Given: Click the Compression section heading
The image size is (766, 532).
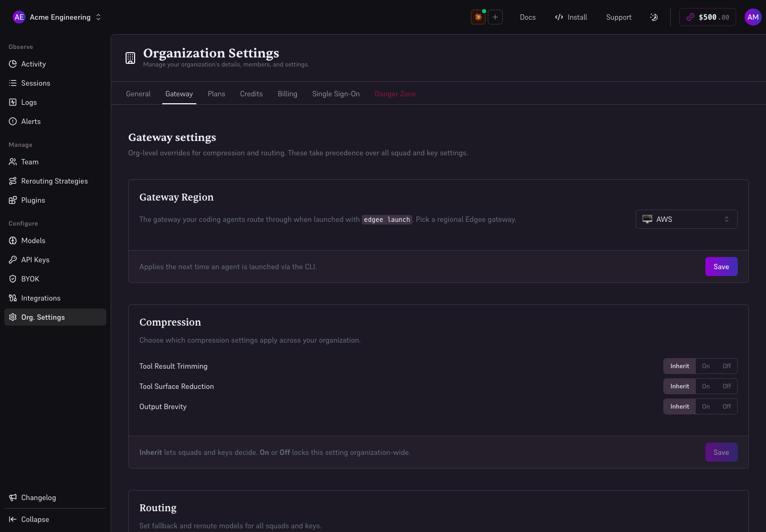Looking at the screenshot, I should point(170,322).
